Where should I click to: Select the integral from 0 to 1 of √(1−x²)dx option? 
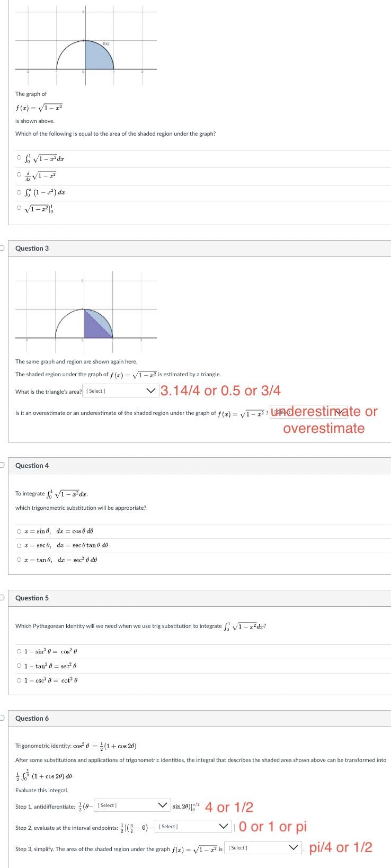click(19, 158)
